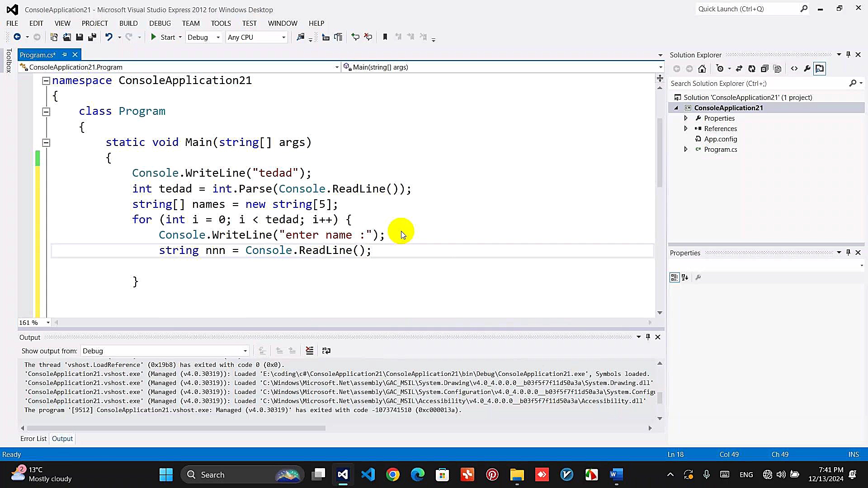Open the Start button dropdown arrow
The height and width of the screenshot is (488, 868).
tap(180, 37)
